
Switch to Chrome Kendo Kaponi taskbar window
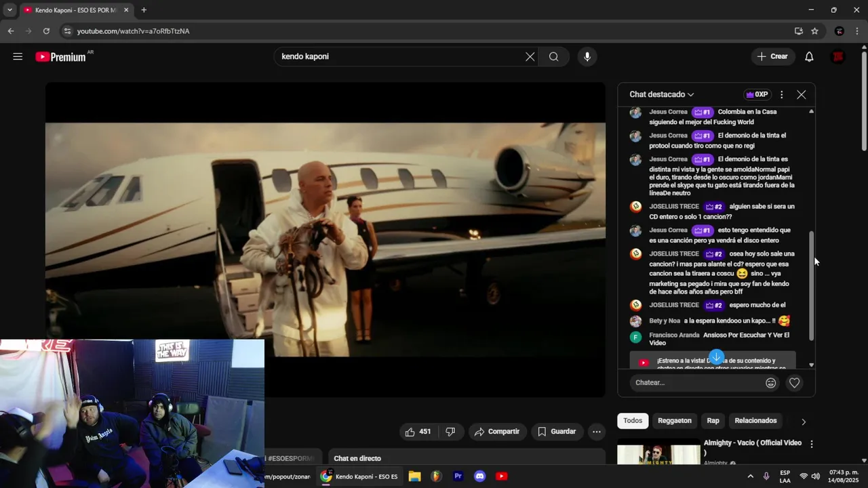coord(359,476)
